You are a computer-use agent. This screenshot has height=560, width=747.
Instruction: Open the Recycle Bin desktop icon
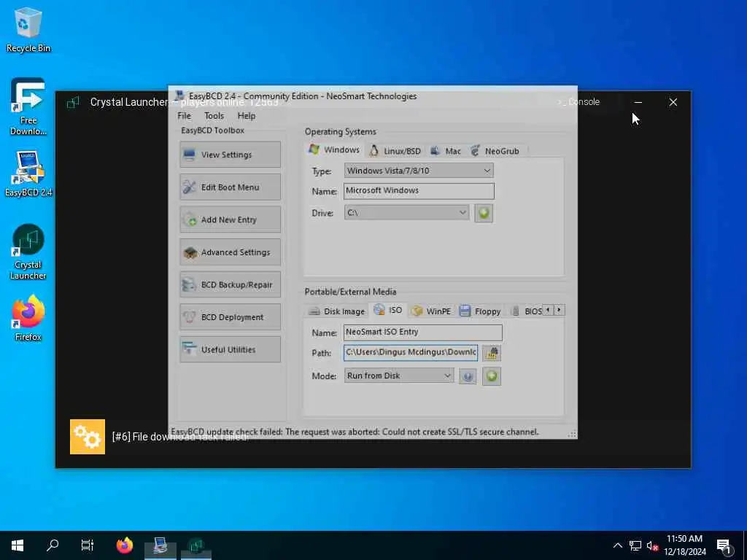28,29
